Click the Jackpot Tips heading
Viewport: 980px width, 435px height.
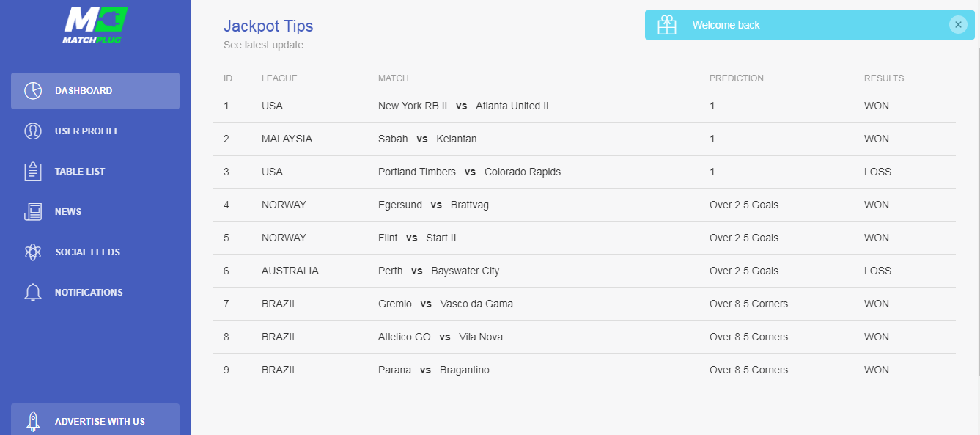[268, 26]
